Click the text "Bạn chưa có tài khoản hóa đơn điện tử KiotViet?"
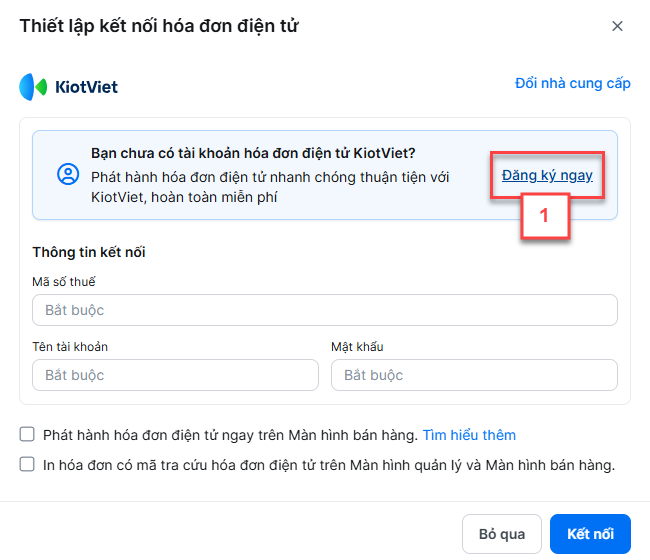Viewport: 650px width, 560px height. point(253,153)
